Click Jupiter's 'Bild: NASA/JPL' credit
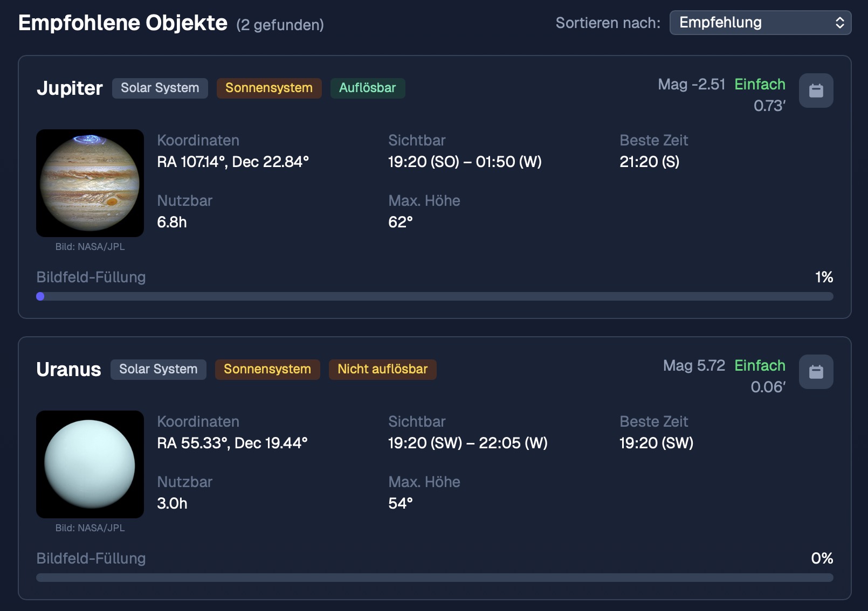Viewport: 868px width, 611px height. coord(90,247)
